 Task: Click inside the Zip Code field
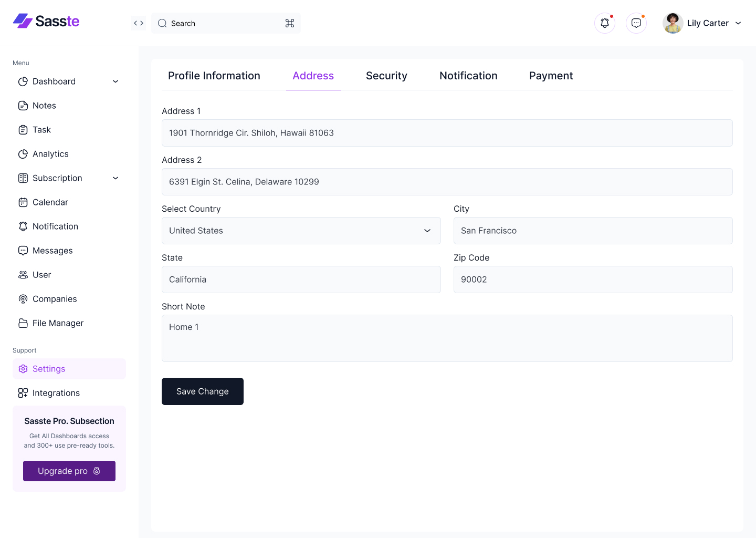click(x=593, y=279)
